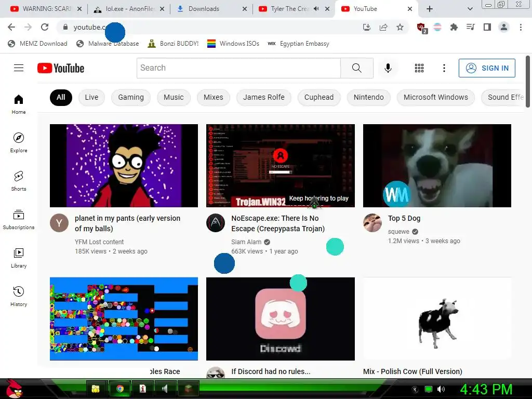Viewport: 532px width, 399px height.
Task: Switch to the Tyler The Creator tab
Action: [289, 9]
